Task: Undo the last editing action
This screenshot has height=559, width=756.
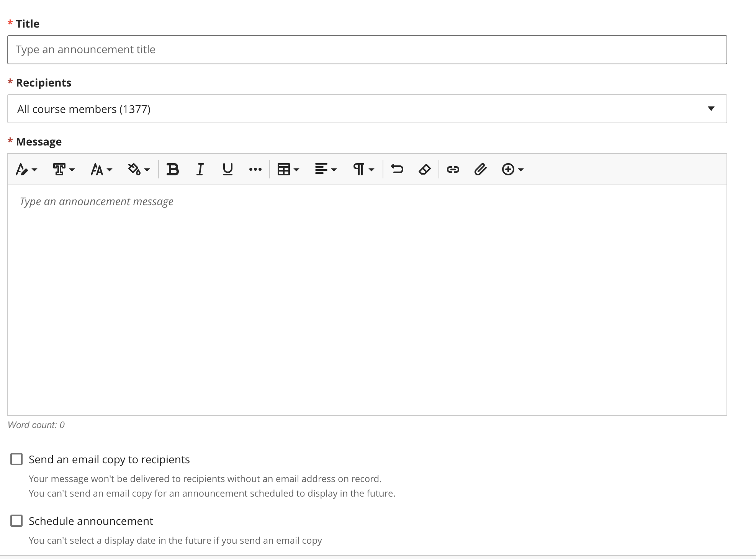Action: (x=397, y=169)
